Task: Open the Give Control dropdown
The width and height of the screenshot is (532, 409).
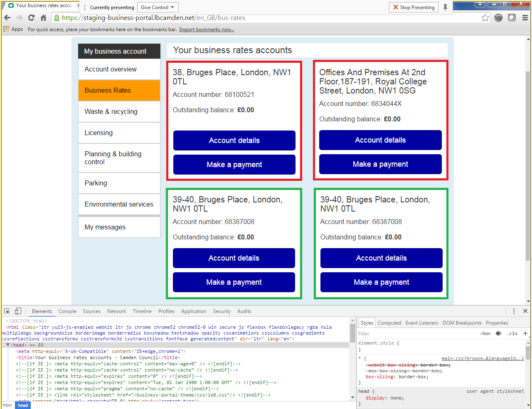Action: (158, 7)
